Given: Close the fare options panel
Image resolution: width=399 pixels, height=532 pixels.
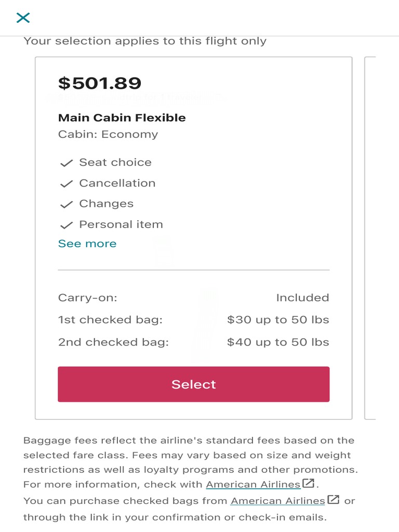Looking at the screenshot, I should coord(23,18).
